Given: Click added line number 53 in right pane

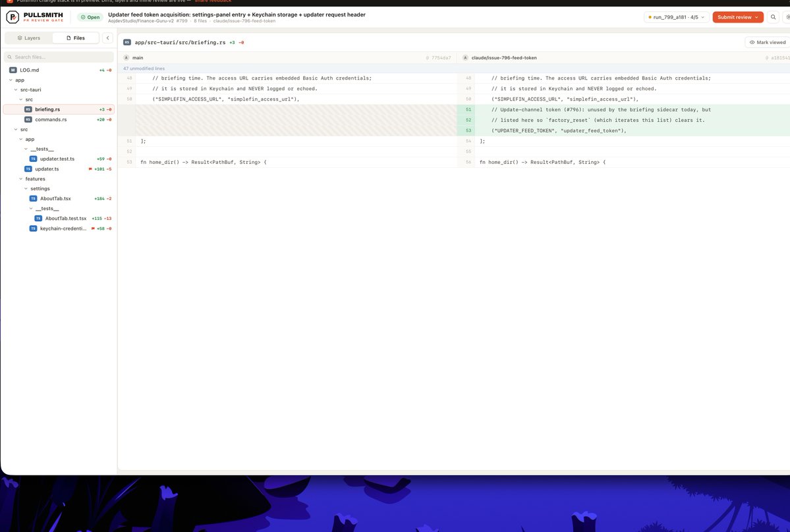Looking at the screenshot, I should pyautogui.click(x=468, y=131).
